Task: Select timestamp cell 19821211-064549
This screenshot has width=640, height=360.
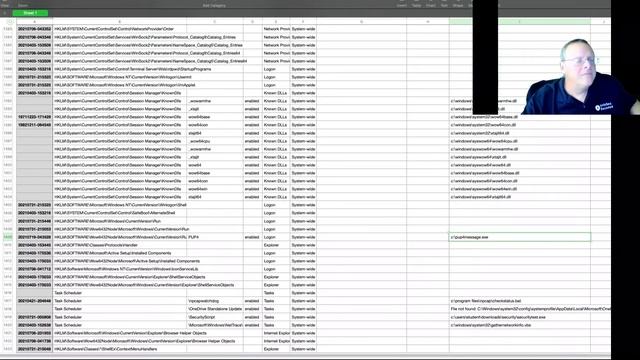Action: (35, 125)
